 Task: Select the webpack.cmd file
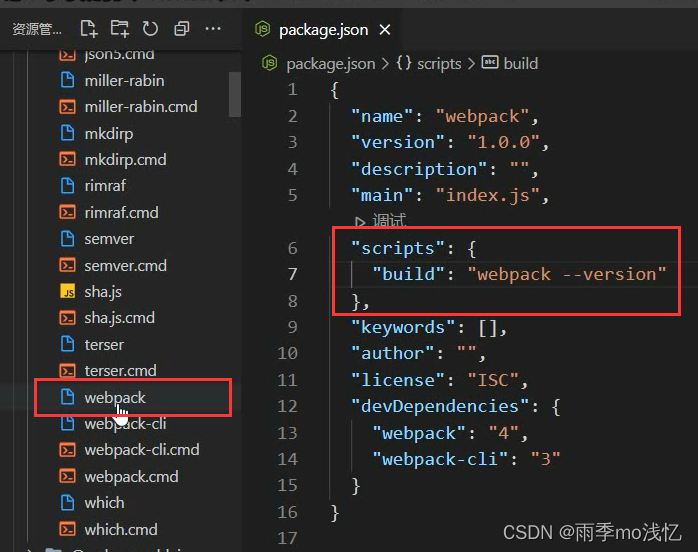131,477
